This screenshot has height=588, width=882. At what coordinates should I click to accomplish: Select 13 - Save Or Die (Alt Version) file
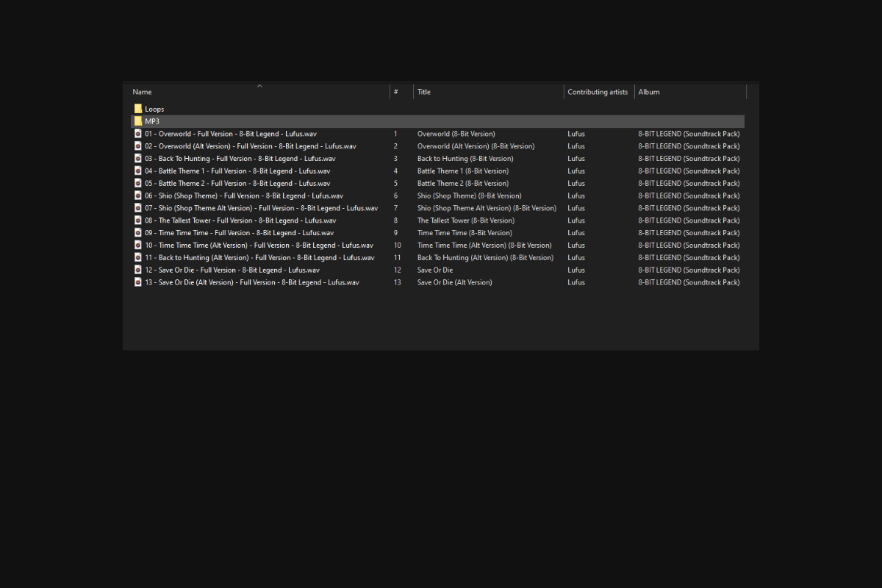(x=251, y=282)
